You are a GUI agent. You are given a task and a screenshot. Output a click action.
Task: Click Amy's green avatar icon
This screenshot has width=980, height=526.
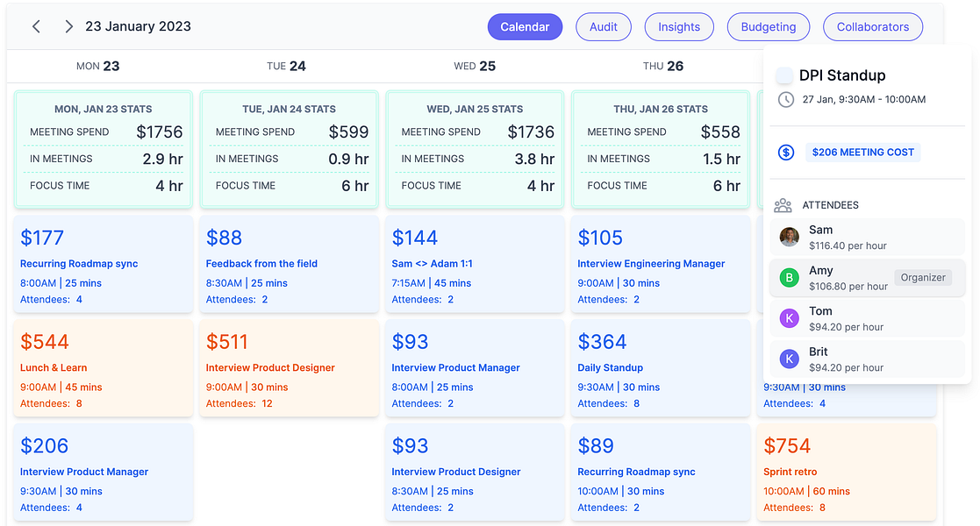(790, 278)
